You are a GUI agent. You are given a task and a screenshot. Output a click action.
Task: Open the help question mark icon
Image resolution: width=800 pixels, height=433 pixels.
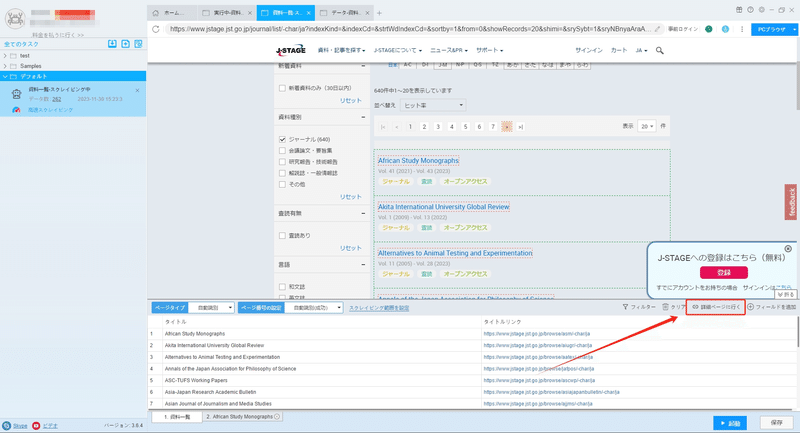click(750, 10)
